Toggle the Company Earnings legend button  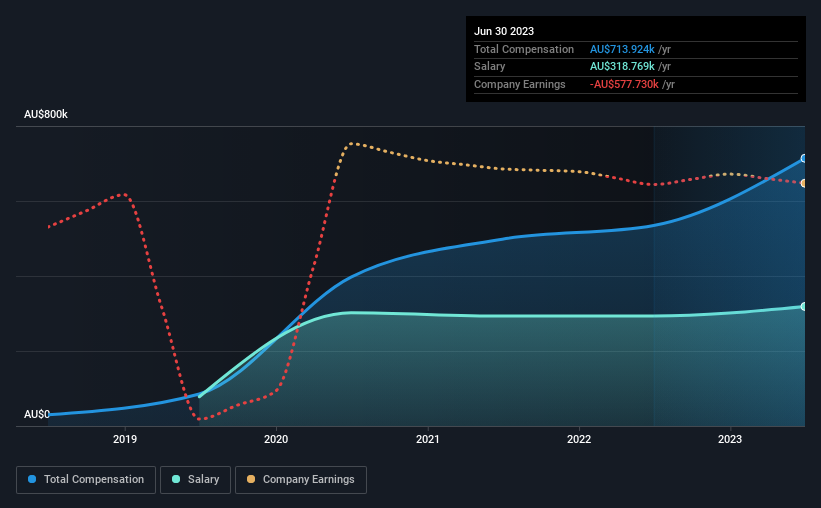301,480
